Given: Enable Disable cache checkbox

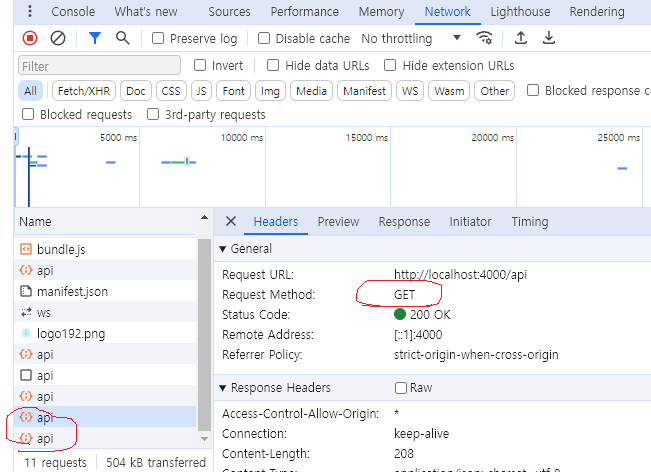Looking at the screenshot, I should pos(264,38).
